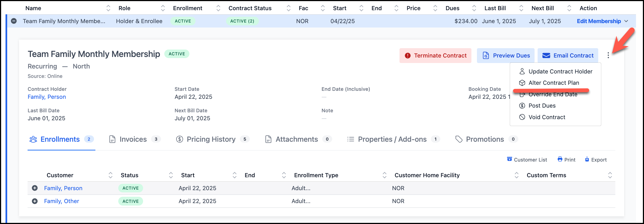Image resolution: width=644 pixels, height=224 pixels.
Task: Click the Terminate Contract button
Action: point(435,56)
